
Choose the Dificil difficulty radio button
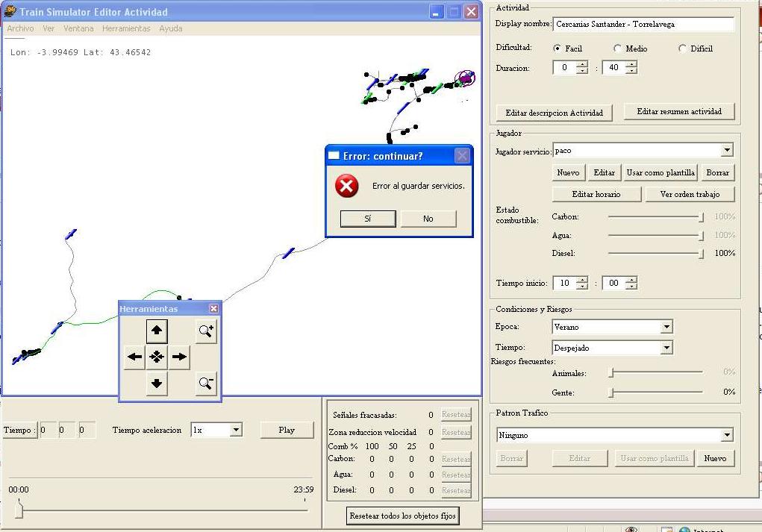682,48
